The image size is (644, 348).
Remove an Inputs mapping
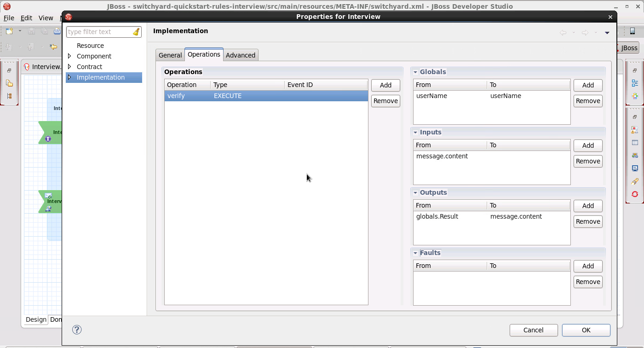[588, 161]
